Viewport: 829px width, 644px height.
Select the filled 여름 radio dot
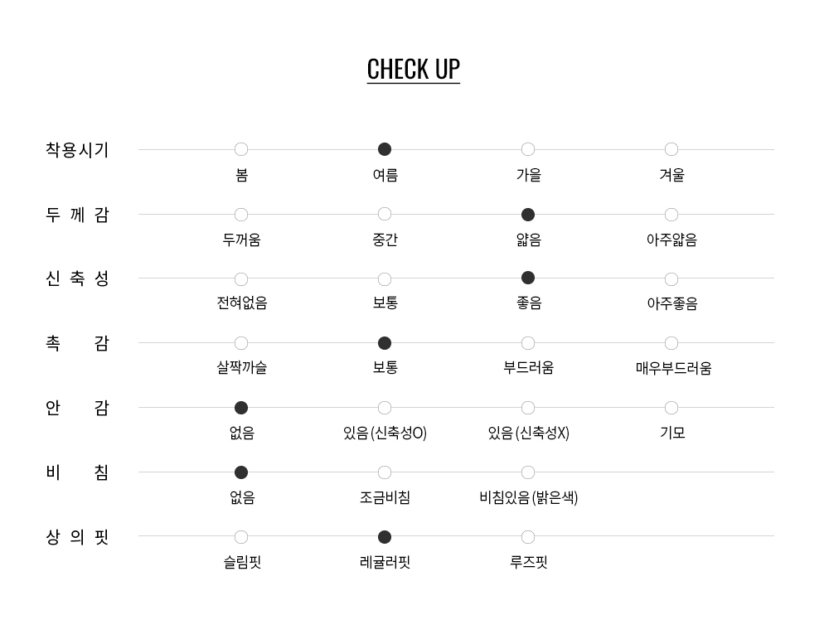[x=385, y=149]
